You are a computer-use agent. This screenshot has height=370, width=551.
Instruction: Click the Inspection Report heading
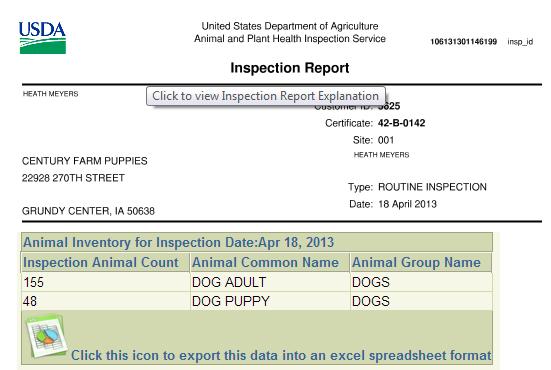point(290,67)
